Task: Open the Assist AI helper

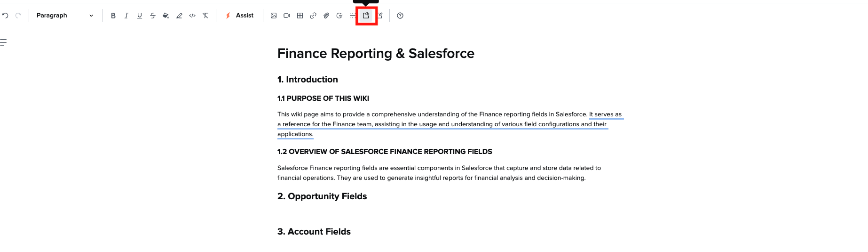Action: [239, 16]
